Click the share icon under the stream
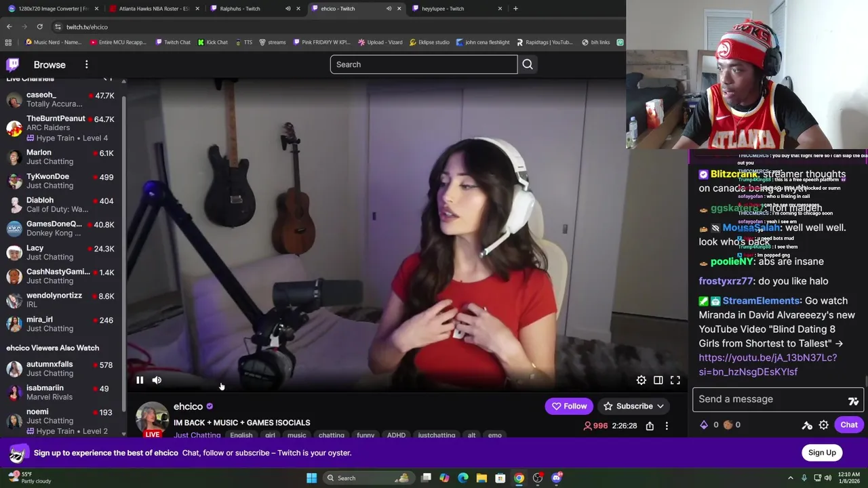This screenshot has width=868, height=488. [650, 426]
